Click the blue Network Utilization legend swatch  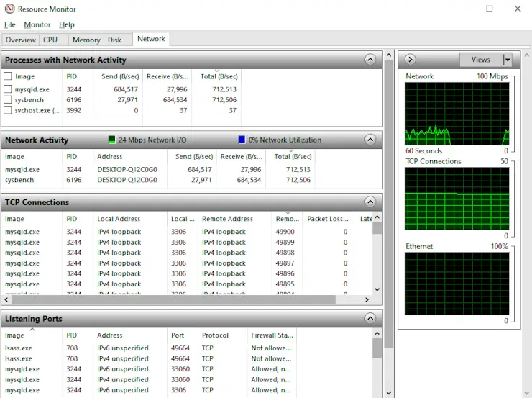[x=242, y=140]
